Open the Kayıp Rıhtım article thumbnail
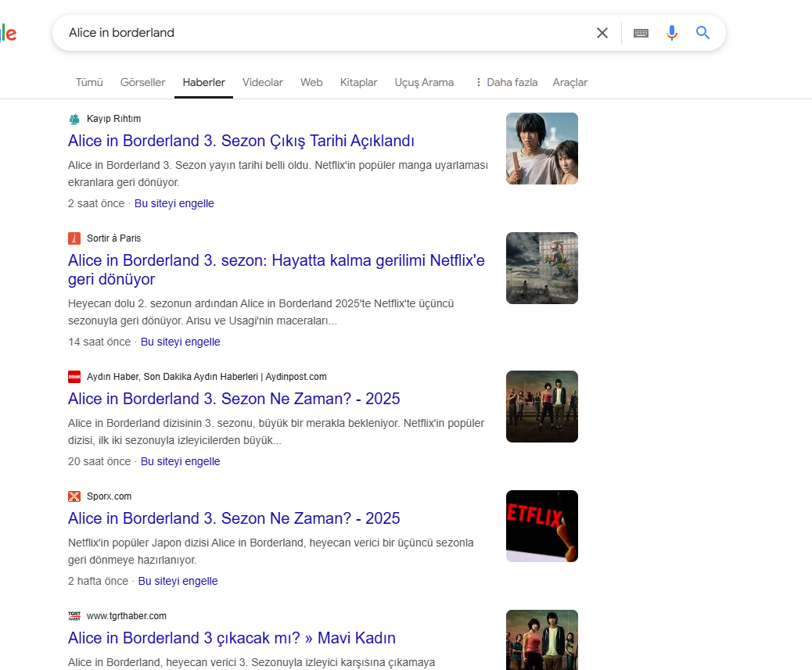812x670 pixels. coord(541,149)
